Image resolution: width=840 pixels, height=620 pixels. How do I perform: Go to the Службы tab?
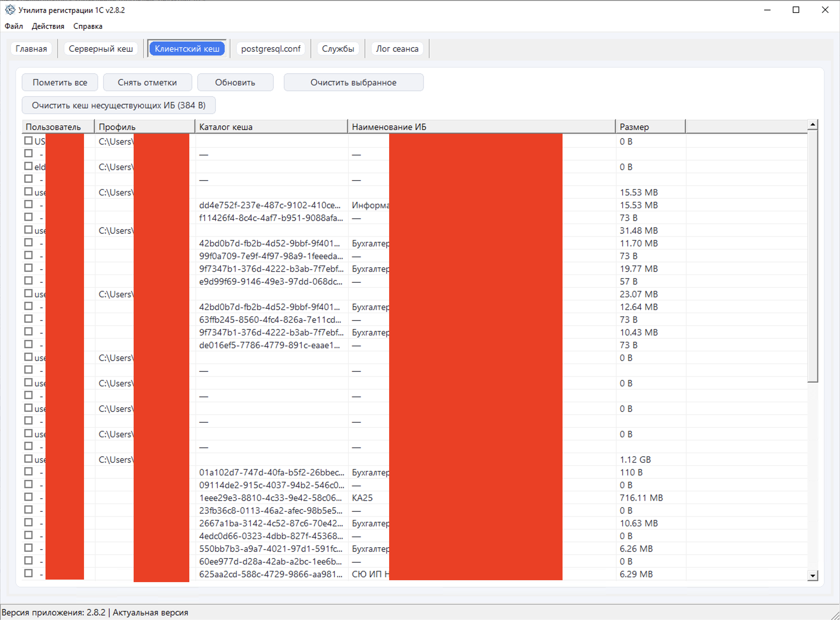coord(338,49)
